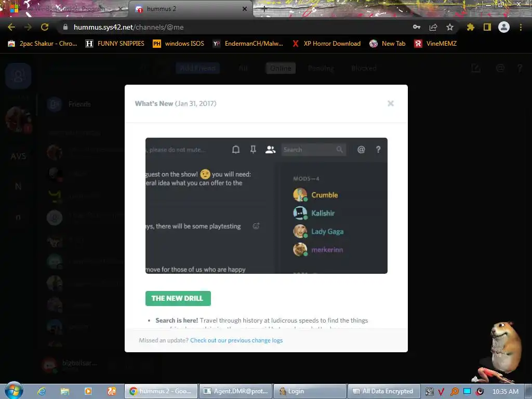
Task: Launch Internet Explorer from taskbar
Action: [42, 391]
